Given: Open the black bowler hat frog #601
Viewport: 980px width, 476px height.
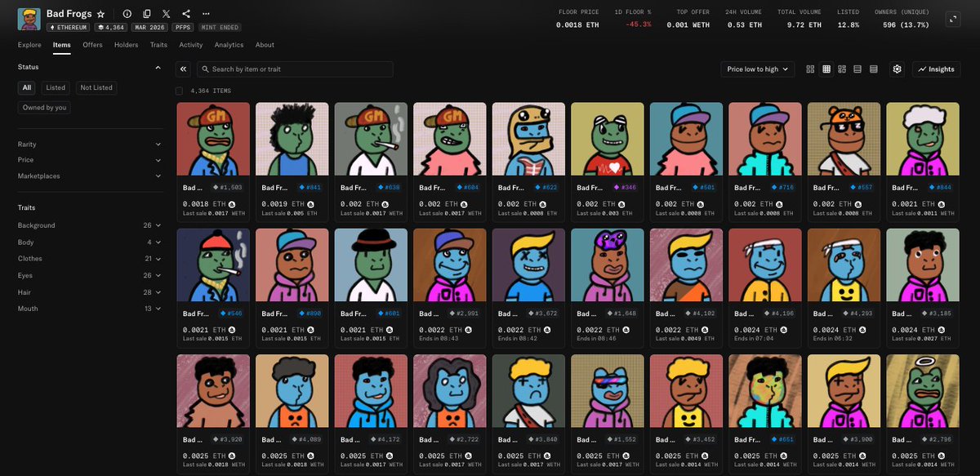Looking at the screenshot, I should coord(371,265).
